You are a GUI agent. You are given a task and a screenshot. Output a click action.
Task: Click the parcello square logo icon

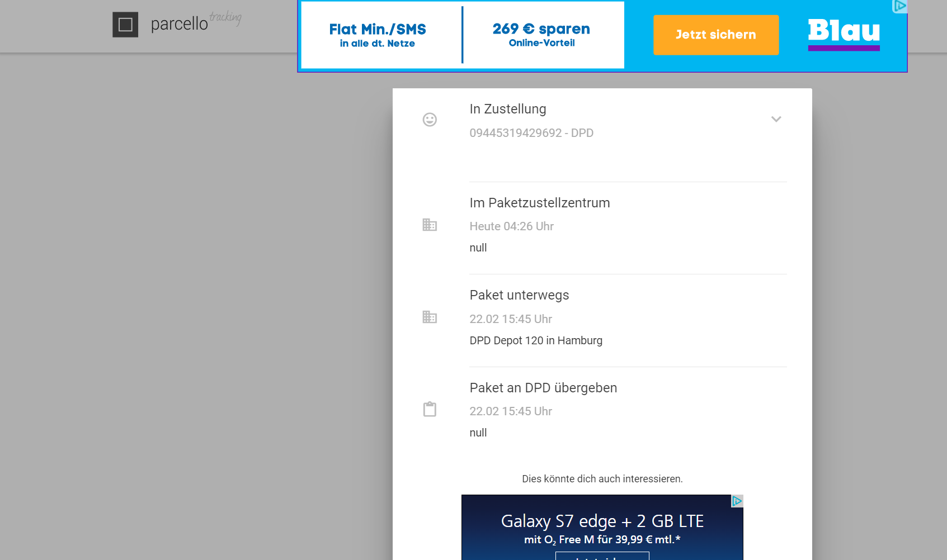126,25
